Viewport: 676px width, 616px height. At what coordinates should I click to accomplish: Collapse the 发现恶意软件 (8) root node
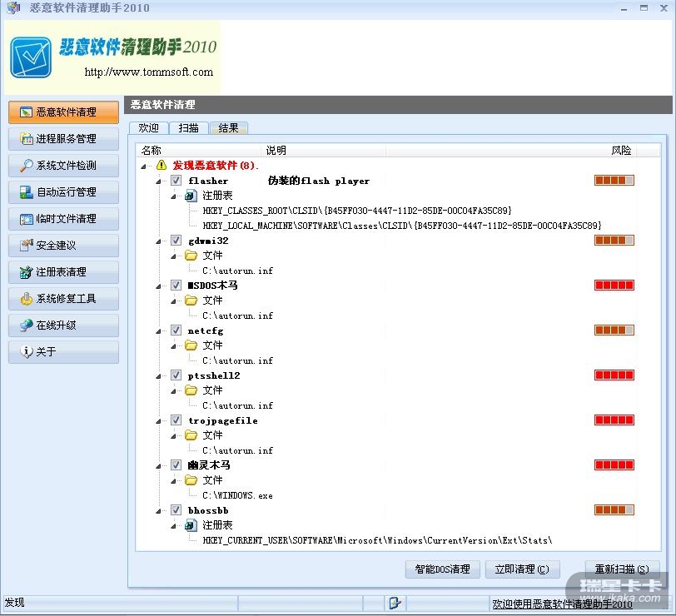point(143,166)
